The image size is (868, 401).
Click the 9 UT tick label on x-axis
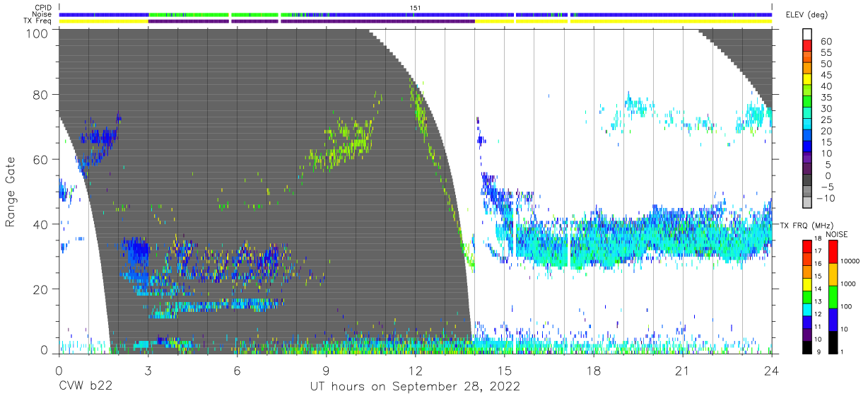tap(326, 371)
